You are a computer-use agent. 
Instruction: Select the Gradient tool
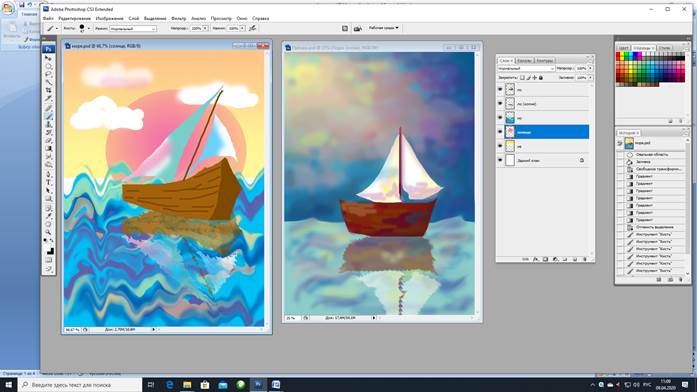[48, 148]
